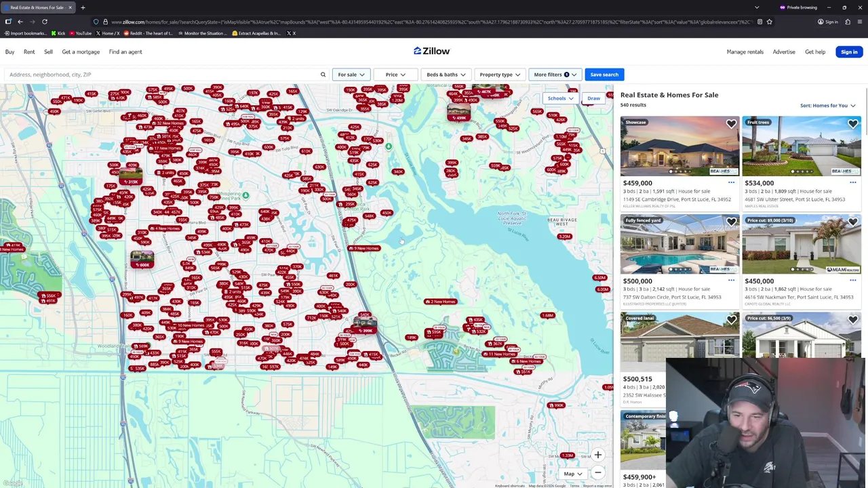Open more options for $459,000 listing

[x=731, y=182]
